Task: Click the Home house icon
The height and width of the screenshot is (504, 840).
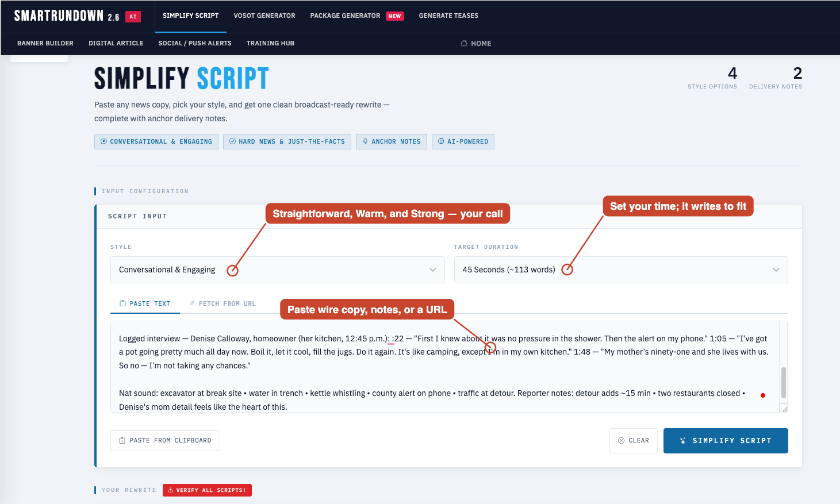Action: click(x=464, y=43)
